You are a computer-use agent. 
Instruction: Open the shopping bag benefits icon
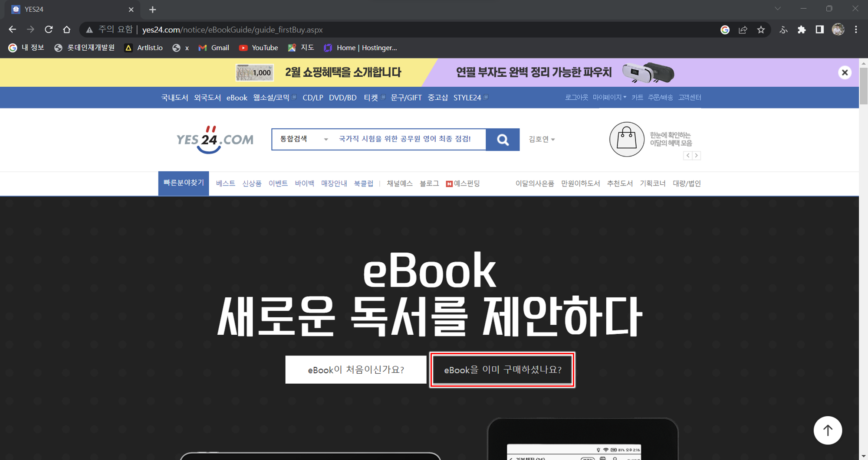(x=627, y=139)
